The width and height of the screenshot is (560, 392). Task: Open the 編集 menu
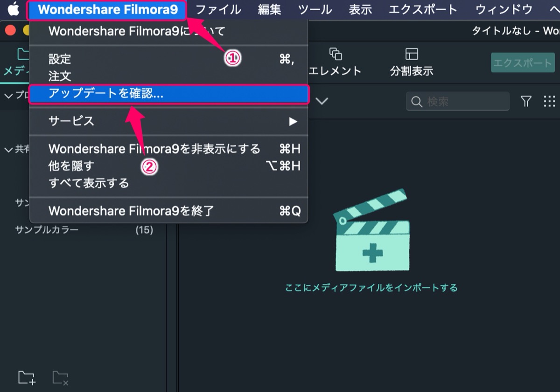[270, 9]
